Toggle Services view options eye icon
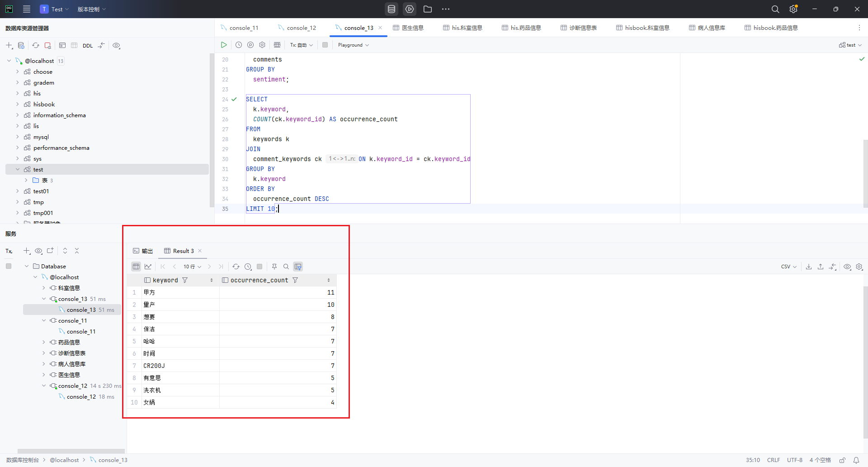This screenshot has height=467, width=868. pos(39,251)
